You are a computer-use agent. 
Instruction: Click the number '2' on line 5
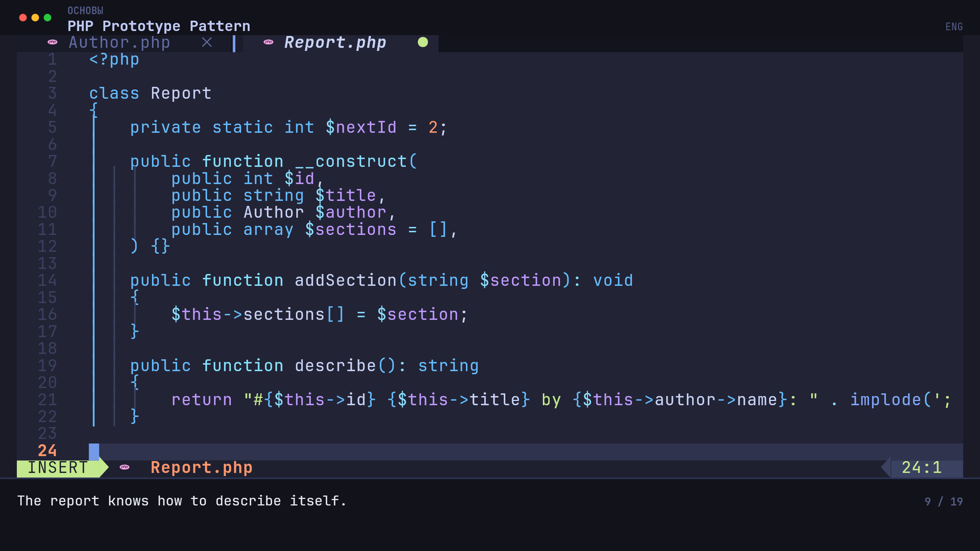(x=433, y=127)
